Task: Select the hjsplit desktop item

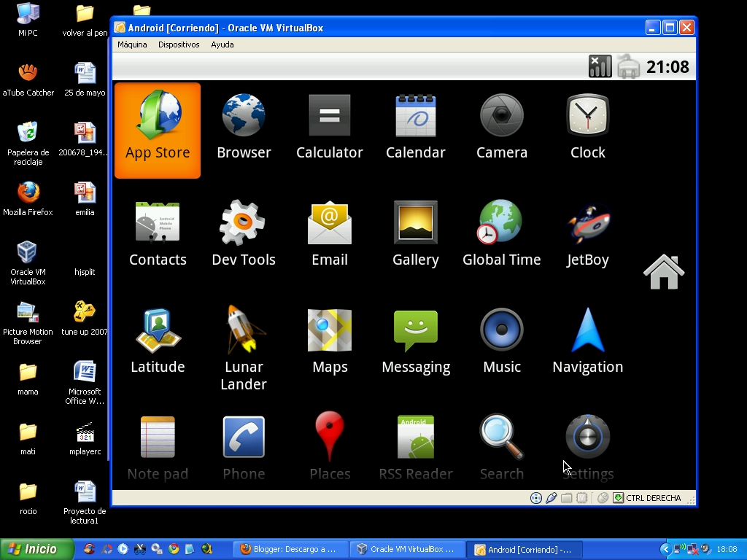Action: [x=85, y=271]
